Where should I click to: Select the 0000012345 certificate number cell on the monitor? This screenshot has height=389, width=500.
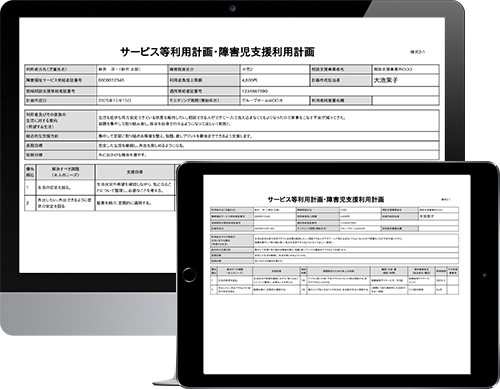tap(132, 80)
